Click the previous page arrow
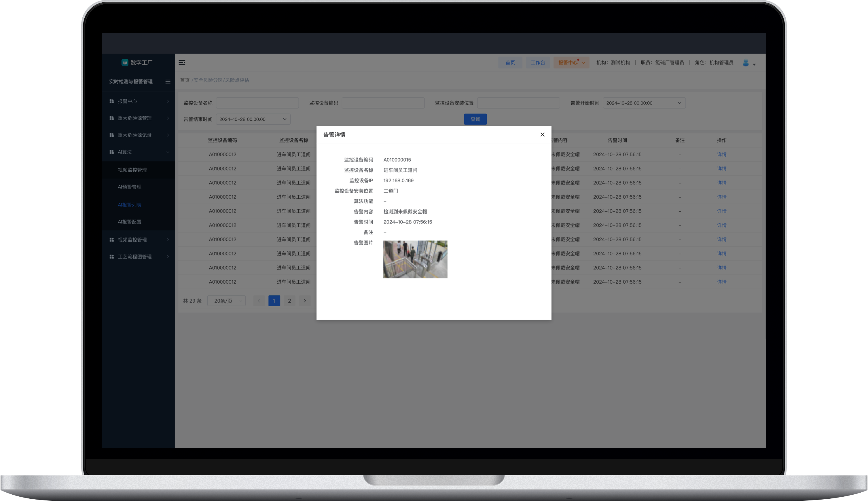The image size is (868, 501). (x=259, y=301)
